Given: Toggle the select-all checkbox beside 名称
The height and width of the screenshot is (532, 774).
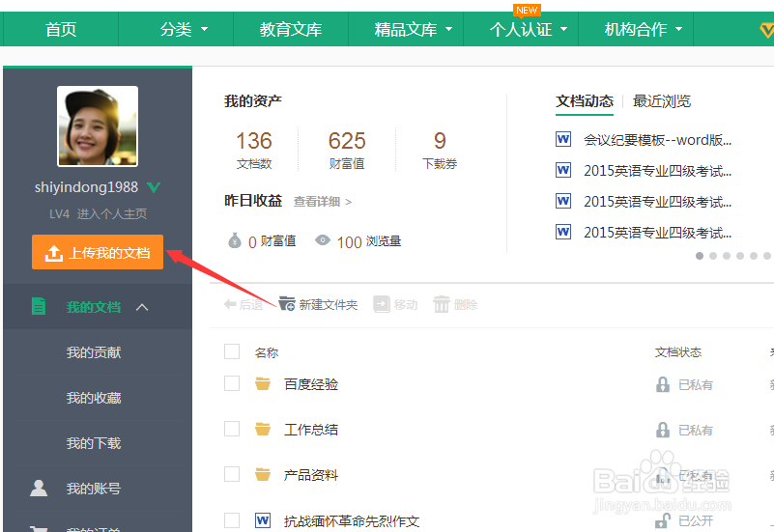Looking at the screenshot, I should point(232,352).
